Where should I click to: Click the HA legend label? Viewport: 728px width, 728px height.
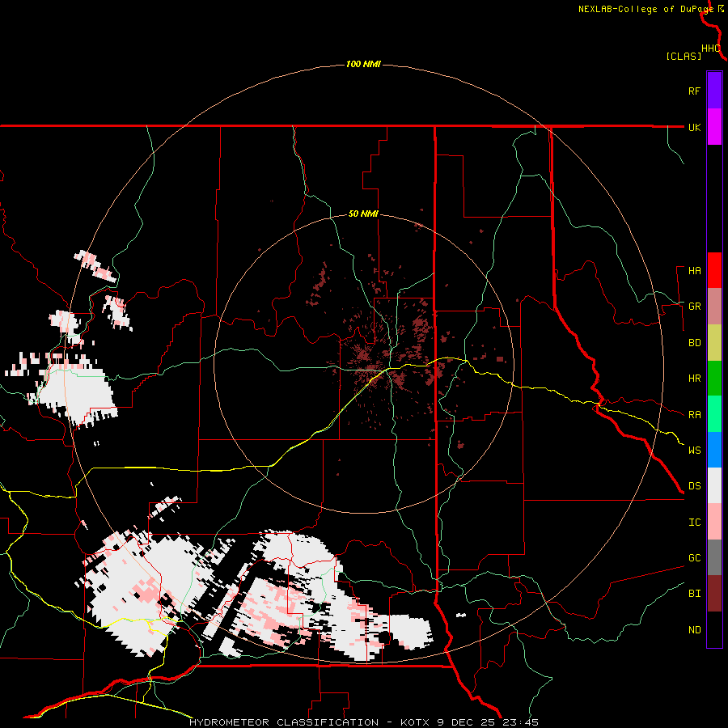click(694, 270)
